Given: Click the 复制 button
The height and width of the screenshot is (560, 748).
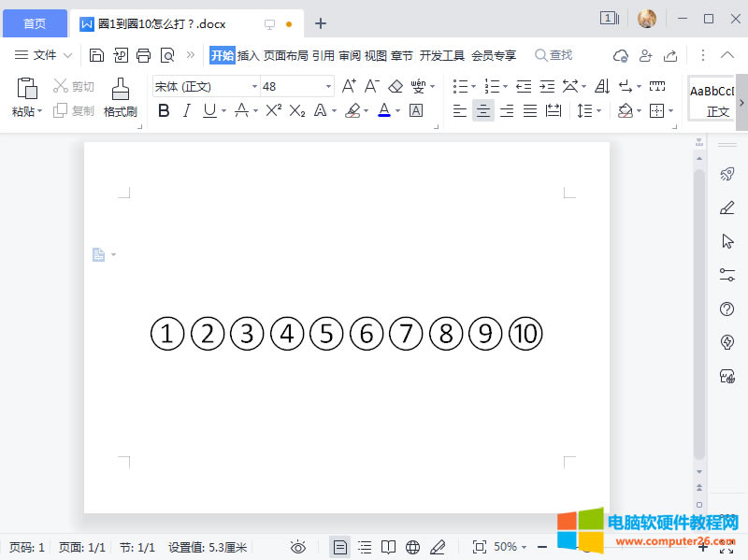Looking at the screenshot, I should pyautogui.click(x=73, y=110).
